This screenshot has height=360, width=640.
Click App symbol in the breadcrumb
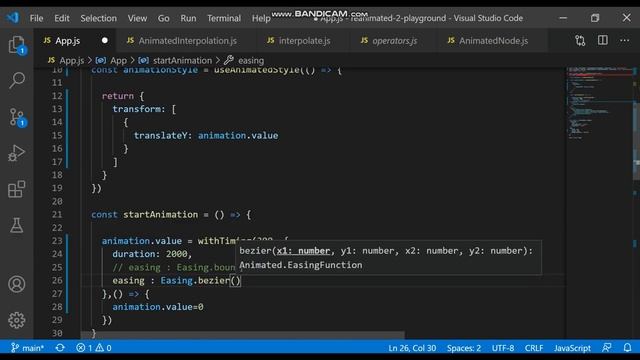[x=111, y=60]
